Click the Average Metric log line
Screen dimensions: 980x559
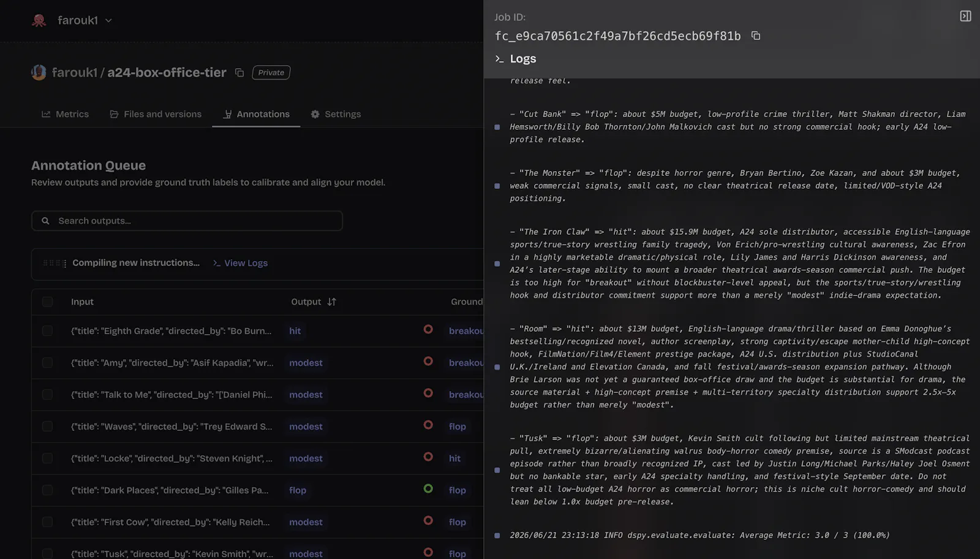[x=699, y=535]
